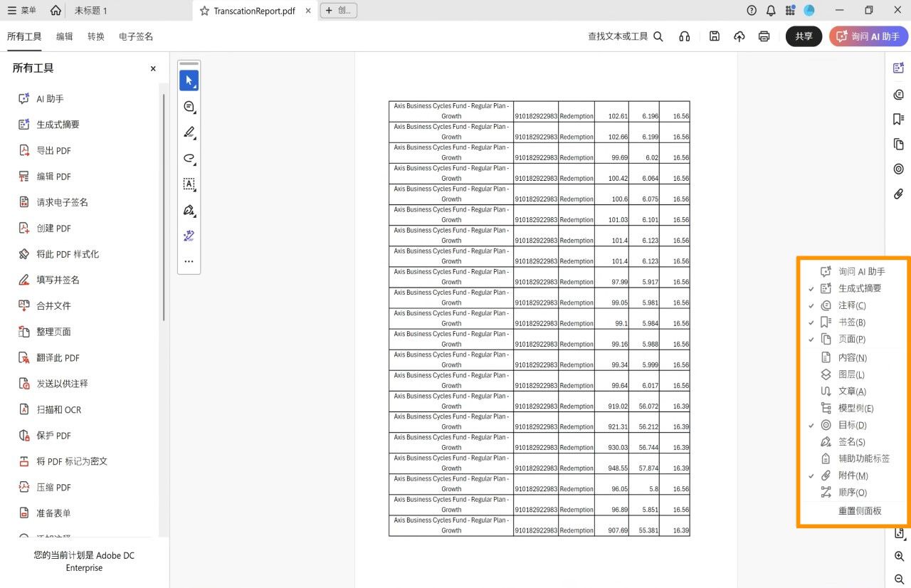
Task: Switch to the 未标题 1 tab
Action: click(x=91, y=11)
